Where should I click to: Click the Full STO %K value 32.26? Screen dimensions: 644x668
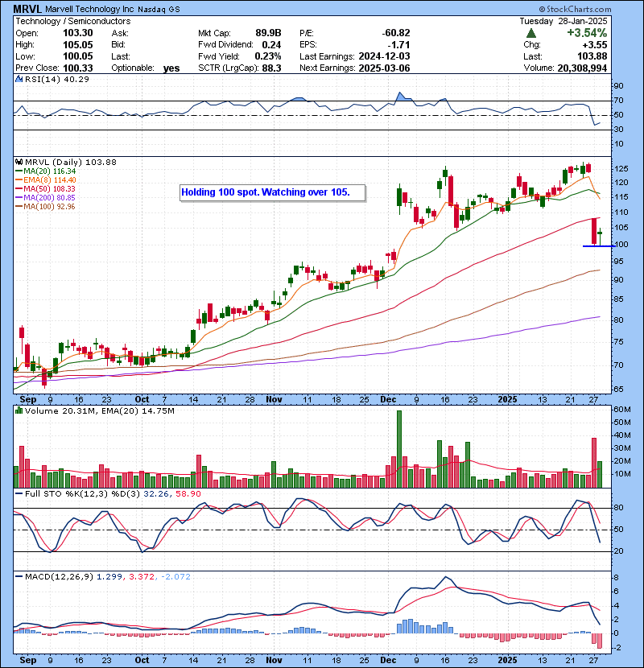156,494
